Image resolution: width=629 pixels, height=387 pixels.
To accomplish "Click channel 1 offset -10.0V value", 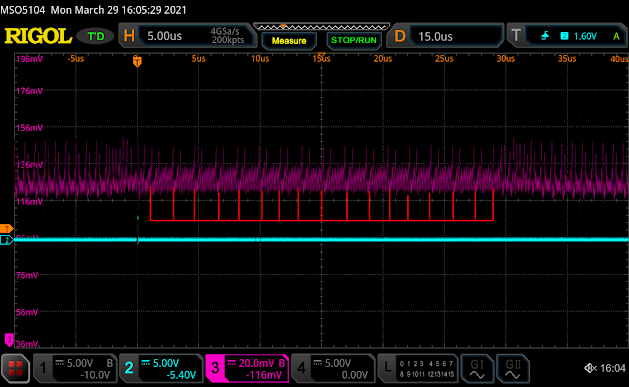I will pyautogui.click(x=95, y=375).
